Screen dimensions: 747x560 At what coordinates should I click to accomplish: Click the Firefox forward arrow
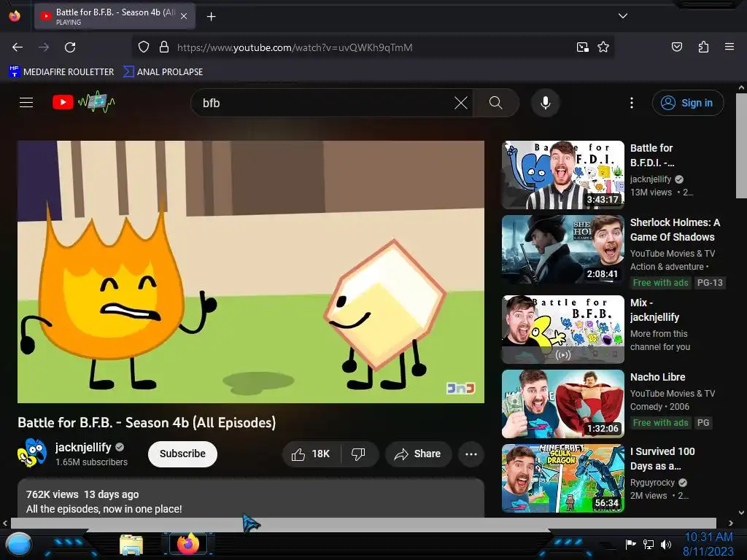(44, 47)
